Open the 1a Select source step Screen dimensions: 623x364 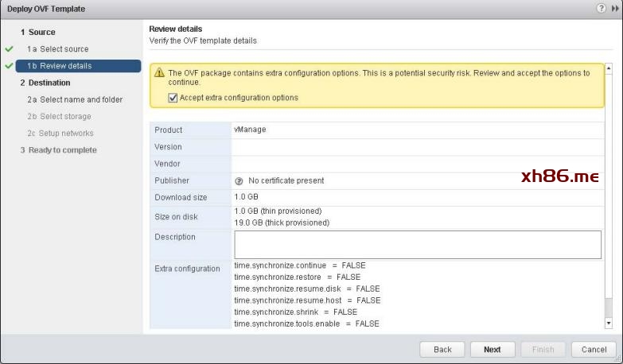click(x=57, y=49)
